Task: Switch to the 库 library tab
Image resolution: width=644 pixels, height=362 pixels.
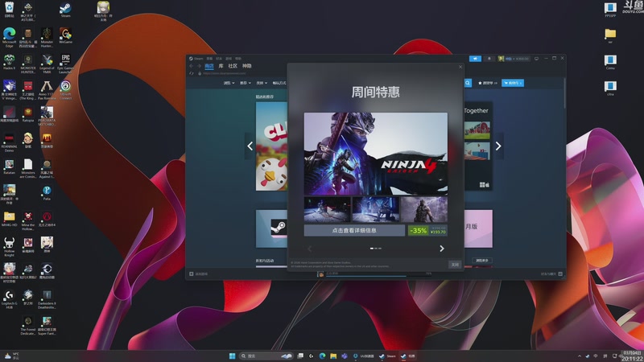Action: pos(221,66)
